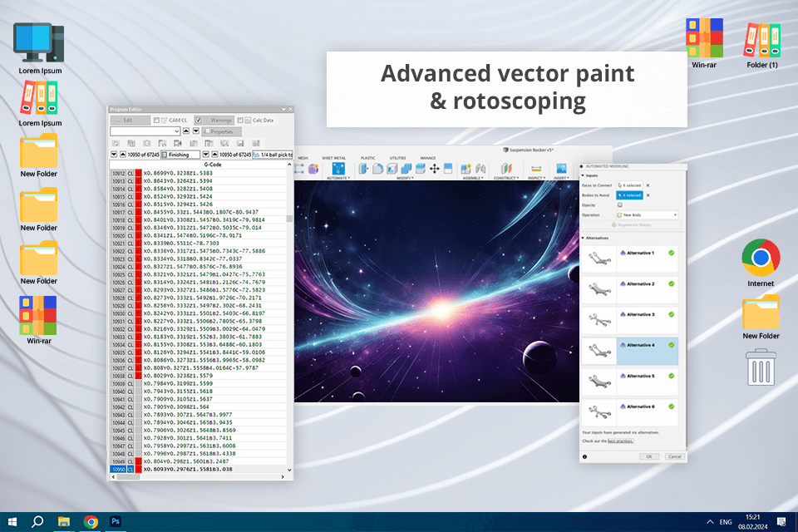
Task: Click the green check for Alternative 1
Action: [672, 253]
